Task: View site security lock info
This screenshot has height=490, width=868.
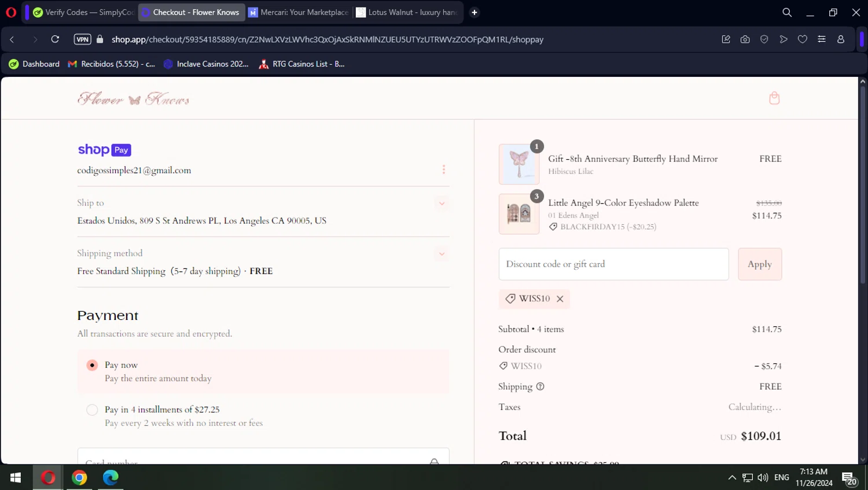Action: pos(100,39)
